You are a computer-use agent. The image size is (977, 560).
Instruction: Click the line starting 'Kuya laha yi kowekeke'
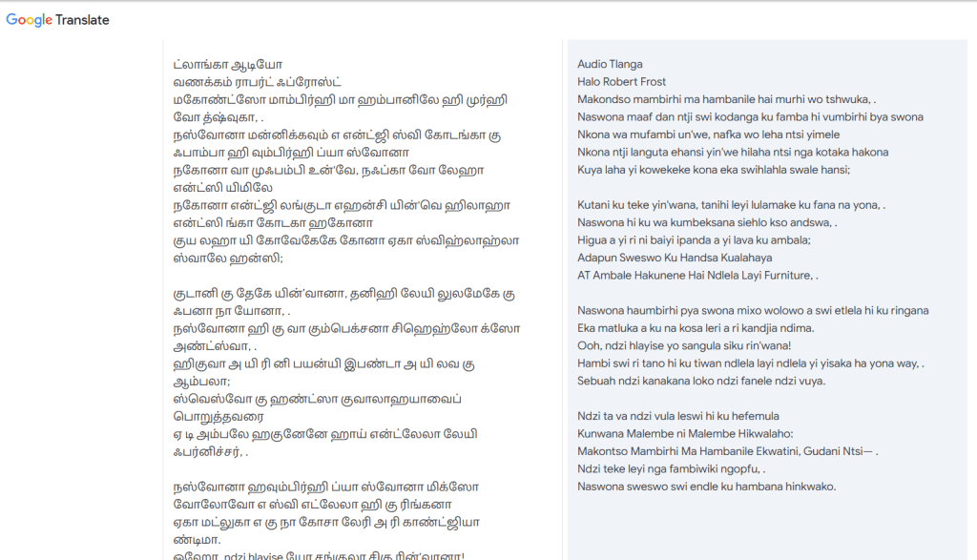pyautogui.click(x=713, y=170)
